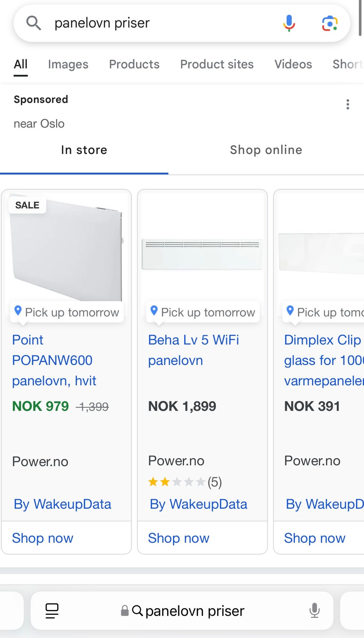Tap the voice search microphone icon
Viewport: 364px width, 638px height.
289,23
